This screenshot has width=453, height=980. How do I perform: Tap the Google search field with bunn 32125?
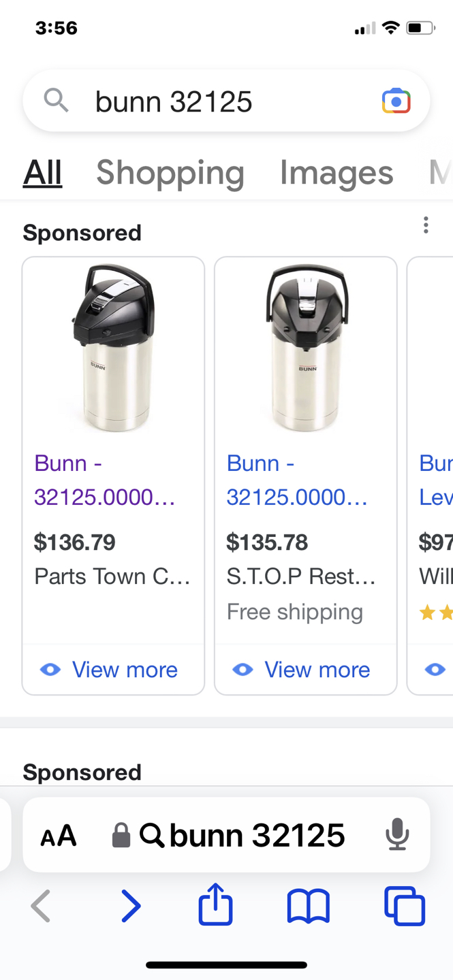pyautogui.click(x=218, y=102)
